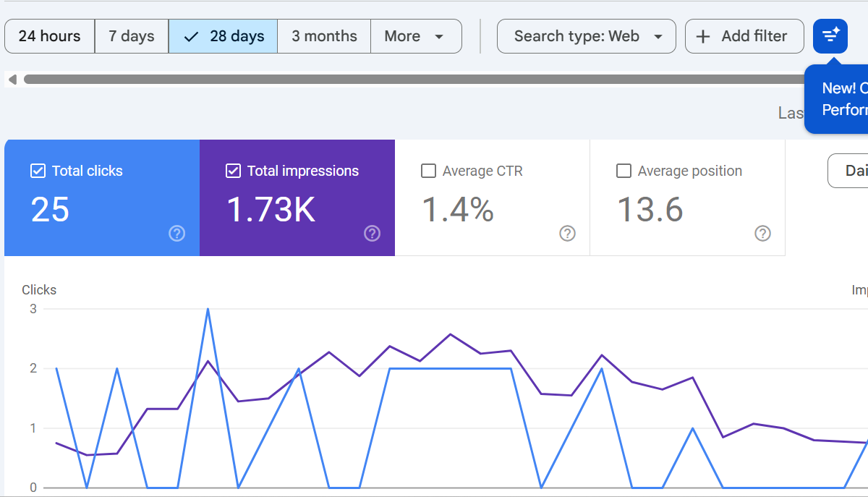Click the New! tooltip popup
Screen dimensions: 868x497
click(838, 99)
